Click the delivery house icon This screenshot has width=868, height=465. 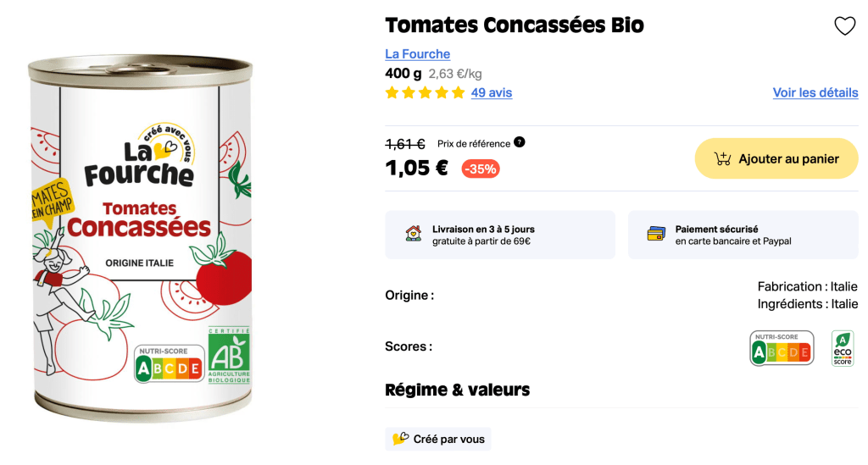(x=414, y=234)
